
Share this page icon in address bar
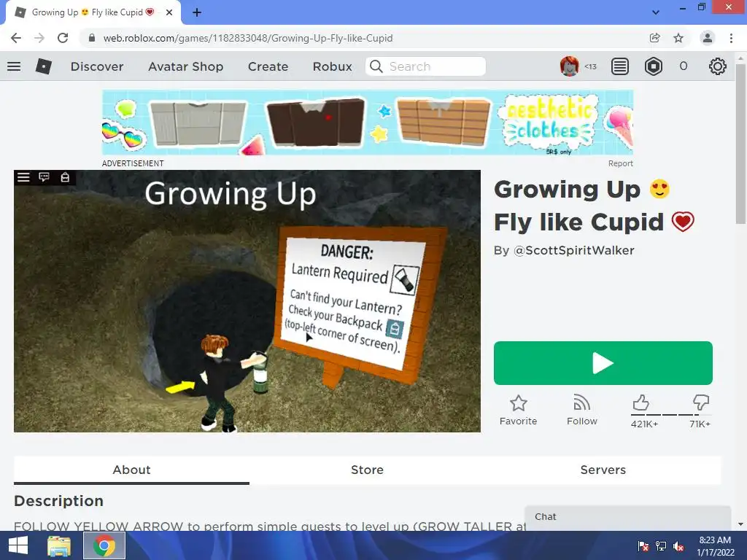click(x=654, y=38)
